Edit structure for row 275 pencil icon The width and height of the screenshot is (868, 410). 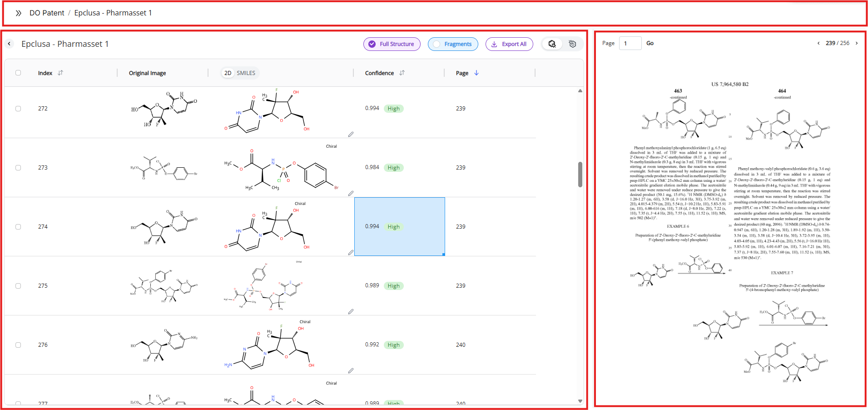[x=351, y=312]
